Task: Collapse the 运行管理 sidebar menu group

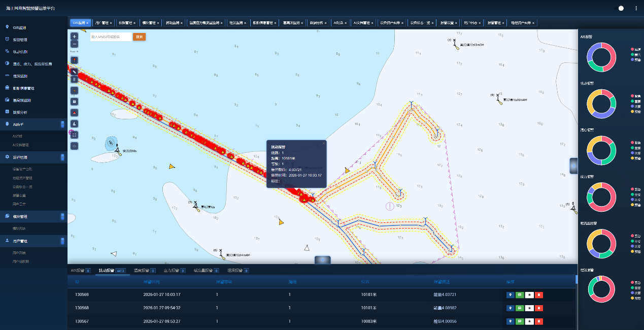Action: point(62,157)
